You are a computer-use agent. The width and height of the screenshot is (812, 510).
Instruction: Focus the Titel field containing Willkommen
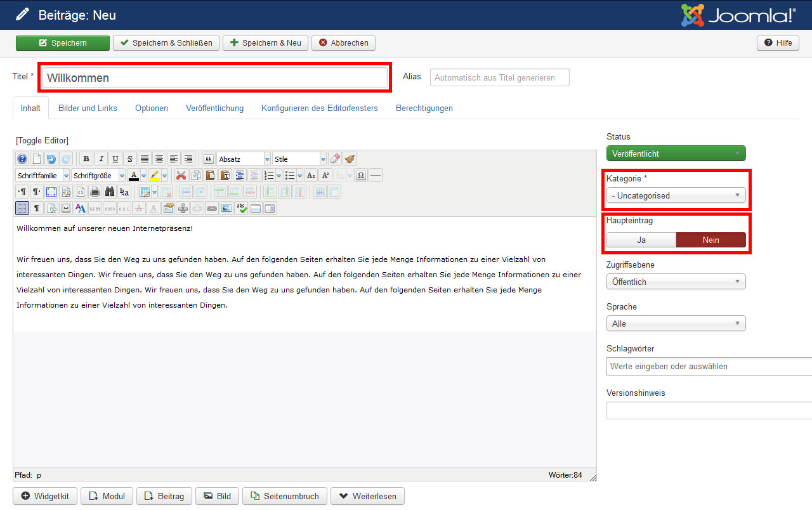point(214,77)
